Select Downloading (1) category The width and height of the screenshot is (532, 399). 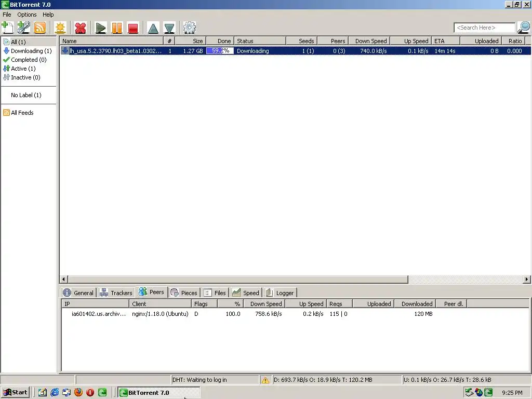(28, 51)
